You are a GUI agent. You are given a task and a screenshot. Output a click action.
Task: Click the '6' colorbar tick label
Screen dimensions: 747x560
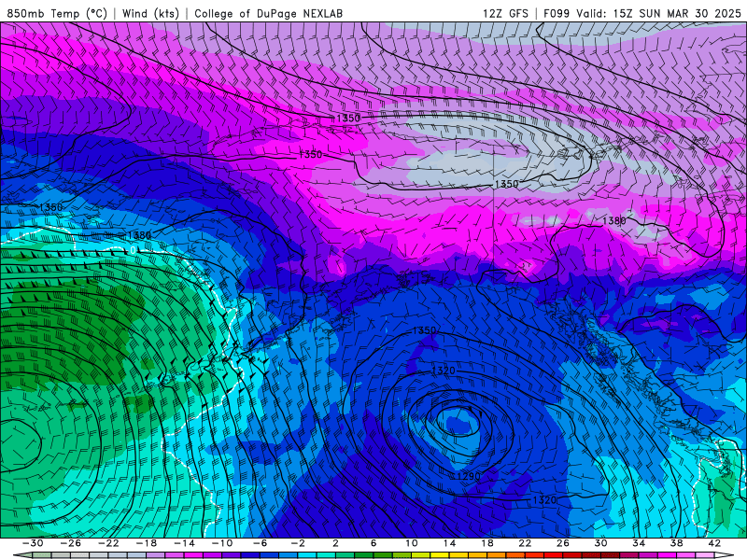373,543
